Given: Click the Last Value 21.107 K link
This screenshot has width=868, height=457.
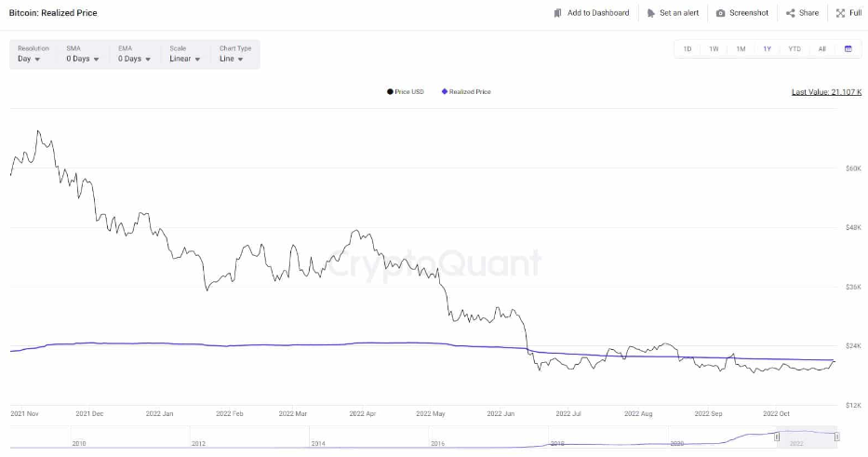Looking at the screenshot, I should point(826,92).
